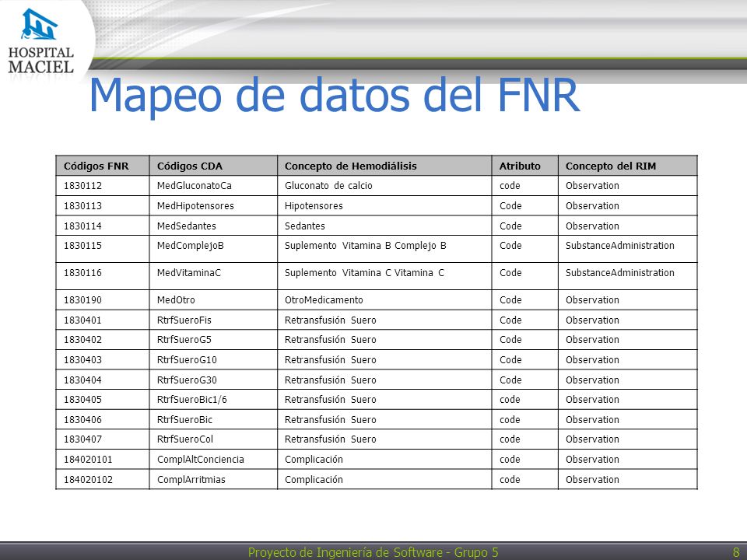Screen dimensions: 747x560
Task: Select the cell with code 1830405
Action: click(103, 400)
